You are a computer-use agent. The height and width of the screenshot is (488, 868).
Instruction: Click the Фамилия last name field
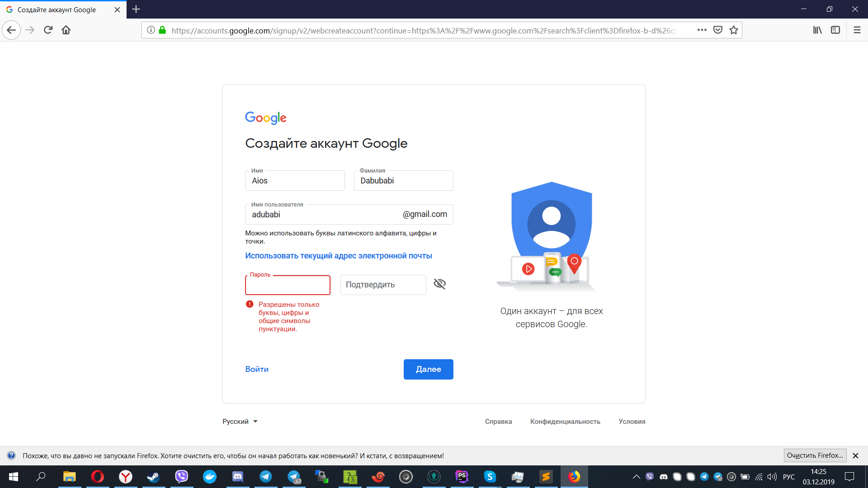(x=403, y=180)
